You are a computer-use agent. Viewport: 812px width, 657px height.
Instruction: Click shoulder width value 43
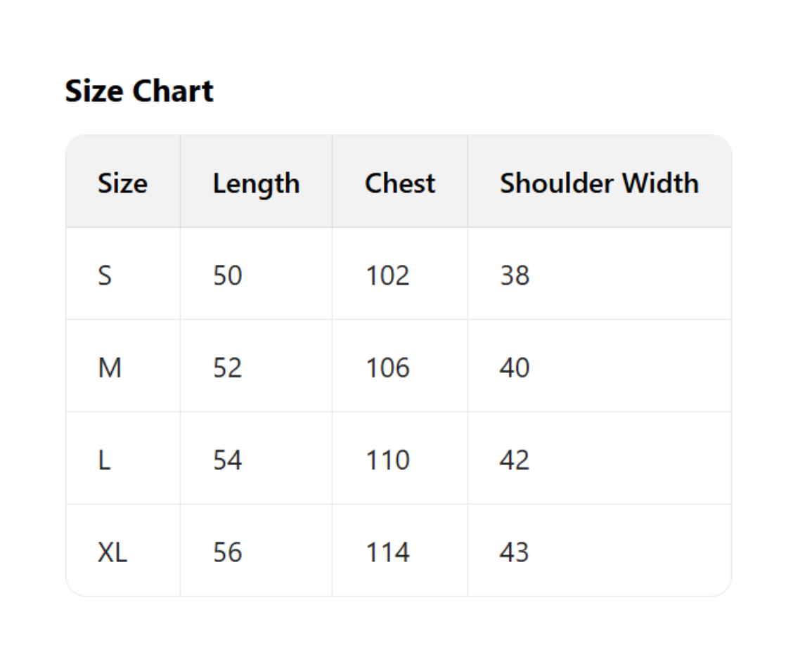pyautogui.click(x=515, y=552)
